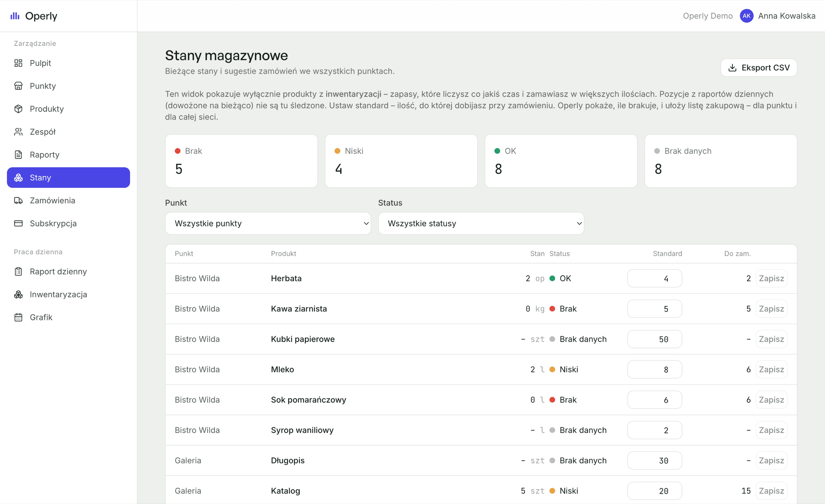Open the Punkt filter dropdown
Screen dimensions: 825x504
pyautogui.click(x=268, y=223)
